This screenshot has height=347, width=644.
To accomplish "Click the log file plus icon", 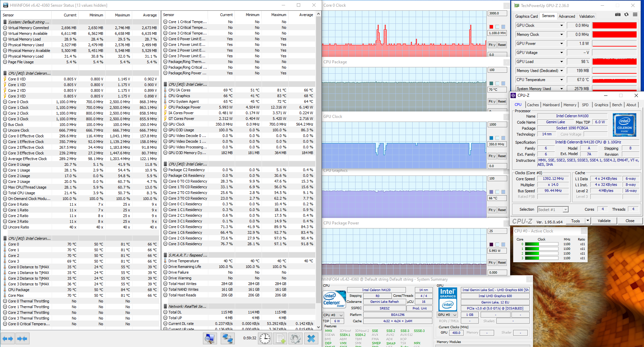I will pos(281,339).
